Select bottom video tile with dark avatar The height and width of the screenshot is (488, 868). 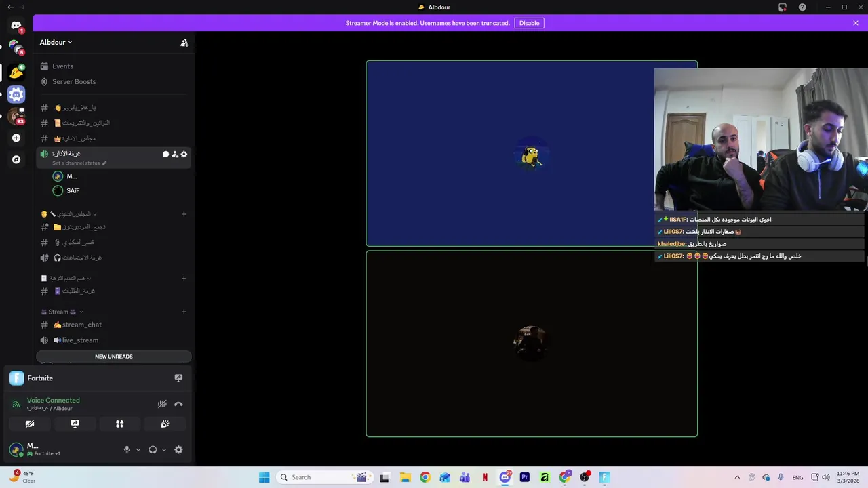(x=532, y=344)
